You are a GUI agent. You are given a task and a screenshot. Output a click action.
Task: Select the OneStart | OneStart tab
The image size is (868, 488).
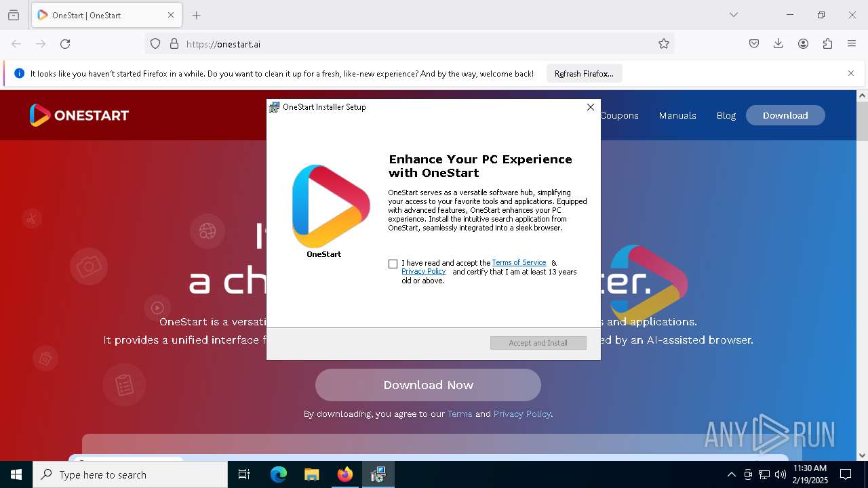pos(105,15)
